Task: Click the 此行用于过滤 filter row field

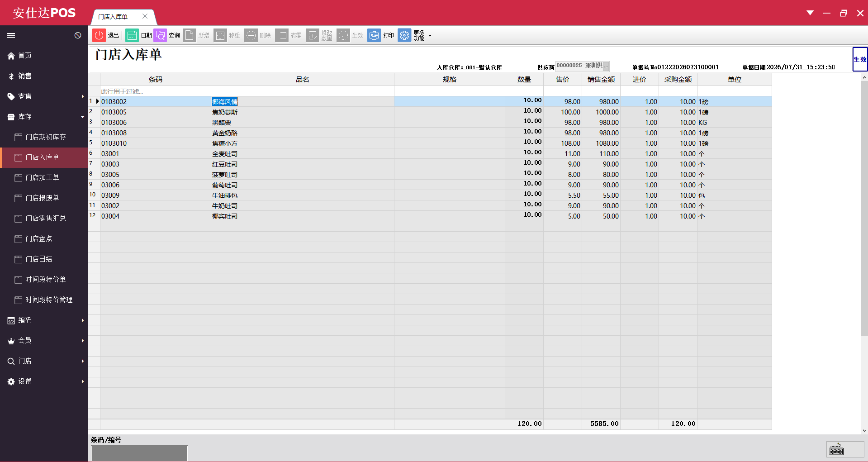Action: 156,91
